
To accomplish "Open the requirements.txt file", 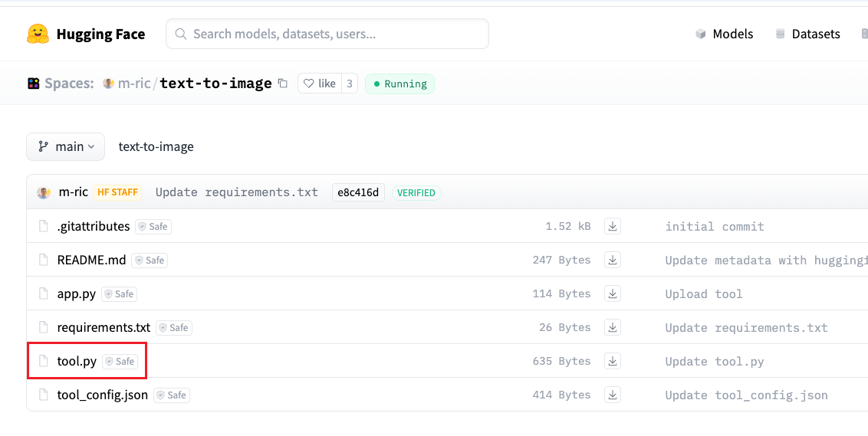I will (104, 327).
